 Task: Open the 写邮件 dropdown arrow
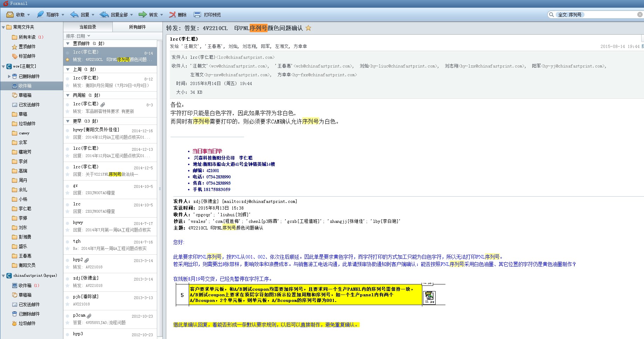tap(63, 15)
